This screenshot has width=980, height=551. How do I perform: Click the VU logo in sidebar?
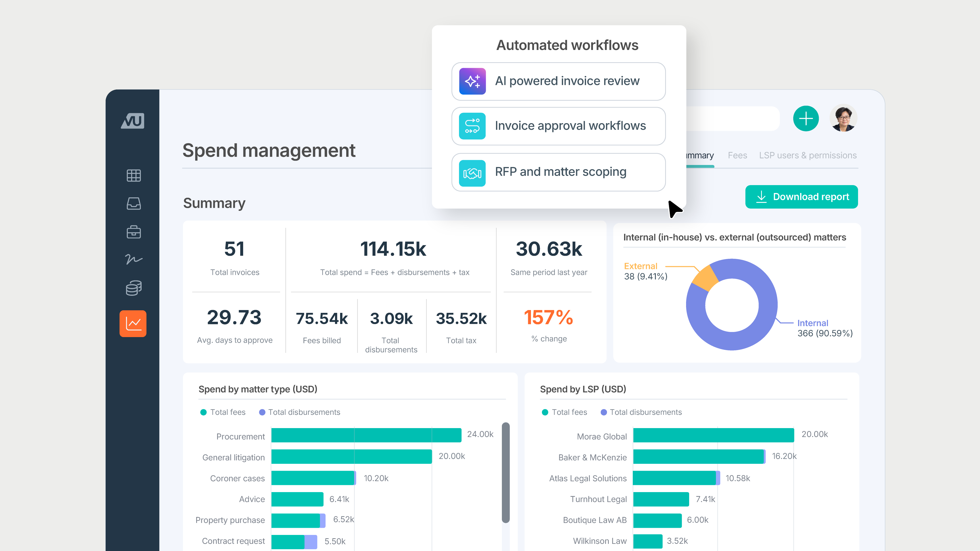tap(132, 121)
